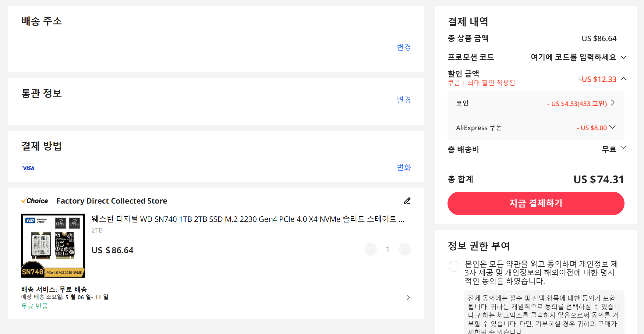Click the Choice badge logo

coord(35,201)
